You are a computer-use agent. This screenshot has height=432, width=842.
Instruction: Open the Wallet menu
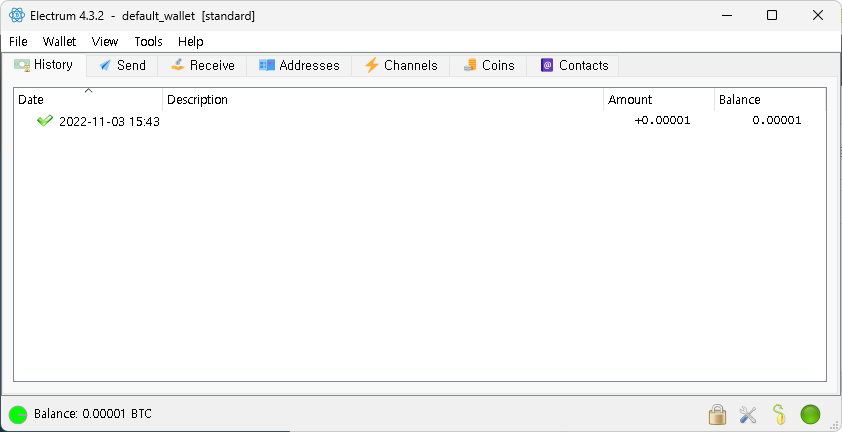point(60,41)
